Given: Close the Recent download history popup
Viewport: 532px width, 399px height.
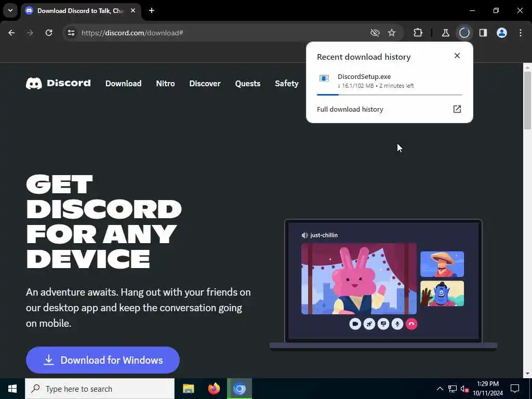Looking at the screenshot, I should [457, 56].
